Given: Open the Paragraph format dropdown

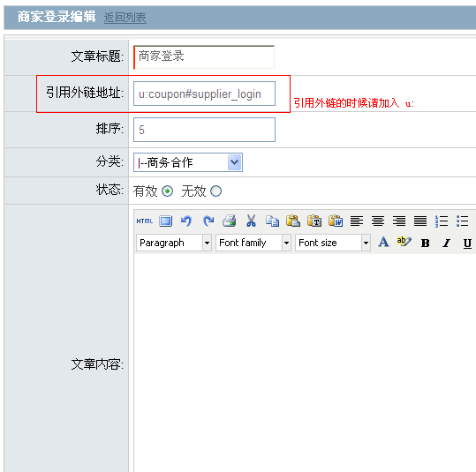Looking at the screenshot, I should point(174,243).
